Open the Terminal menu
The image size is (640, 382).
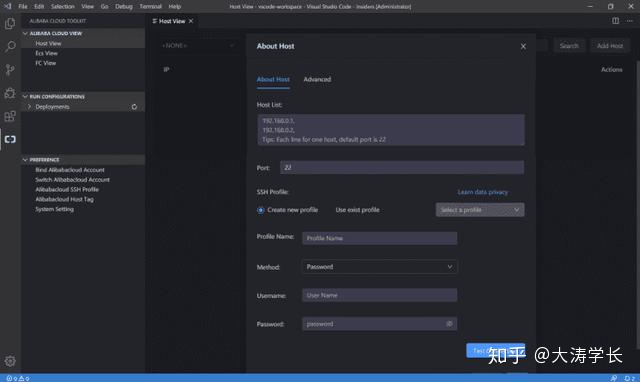[151, 7]
